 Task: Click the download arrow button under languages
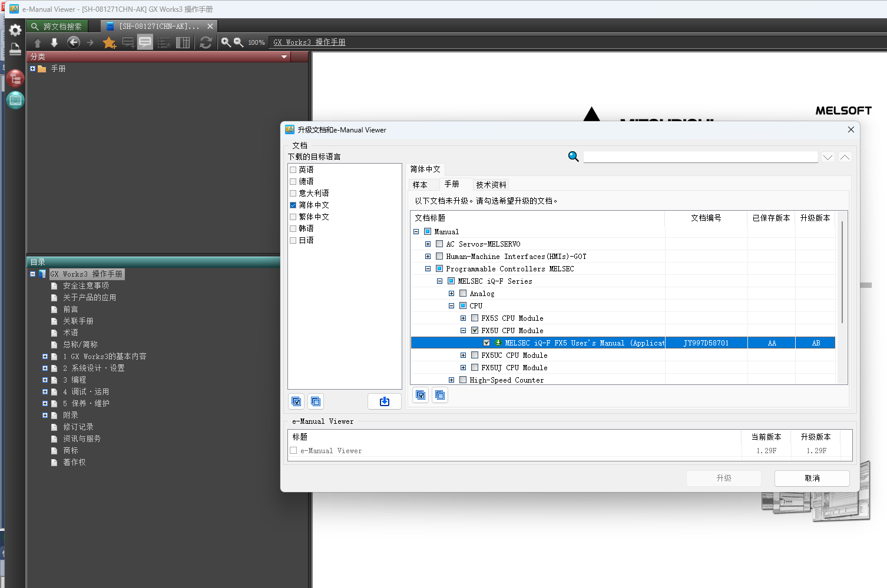[385, 401]
